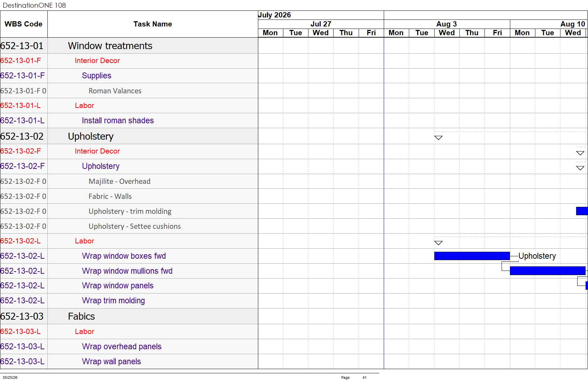Image resolution: width=588 pixels, height=382 pixels.
Task: Select the Fabics summary task row
Action: 129,316
